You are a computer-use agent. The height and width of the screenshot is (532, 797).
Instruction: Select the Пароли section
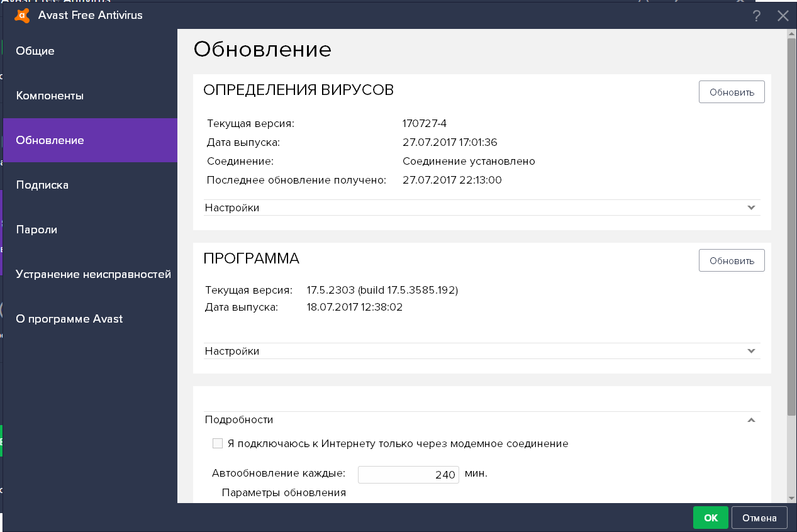click(35, 230)
